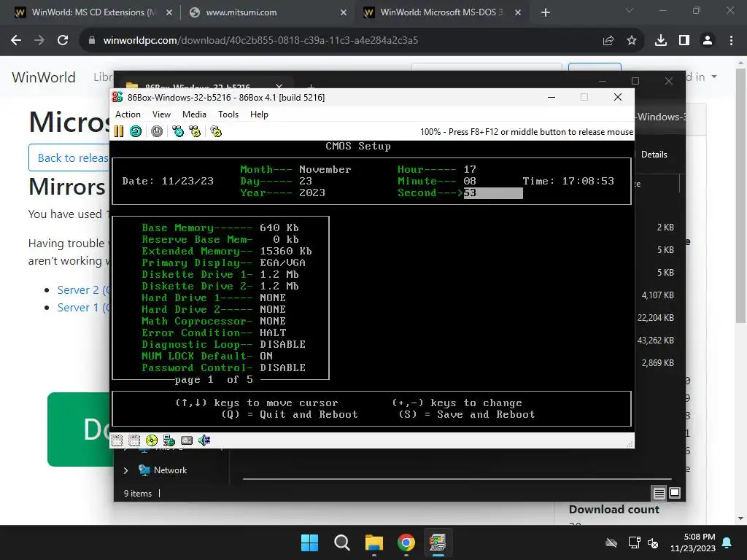This screenshot has height=560, width=747.
Task: Switch to the WinWorld MS CD Extensions tab
Action: click(94, 12)
